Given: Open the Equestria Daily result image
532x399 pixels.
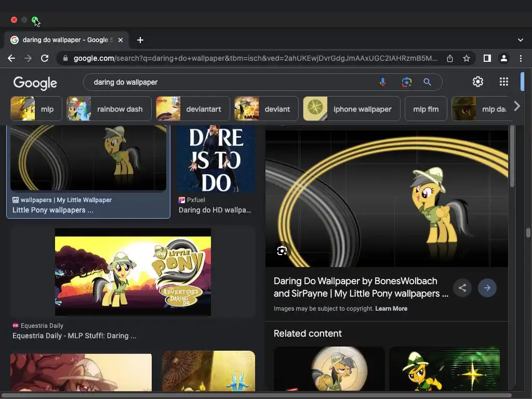Looking at the screenshot, I should pyautogui.click(x=132, y=272).
